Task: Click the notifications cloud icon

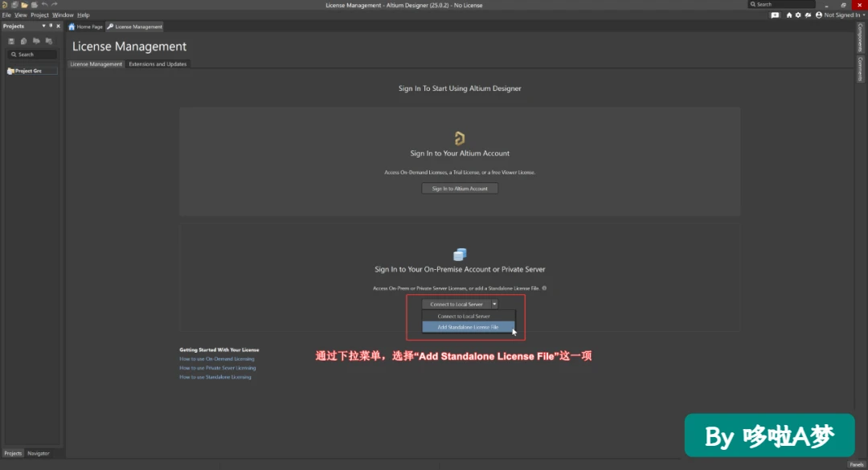Action: (809, 15)
